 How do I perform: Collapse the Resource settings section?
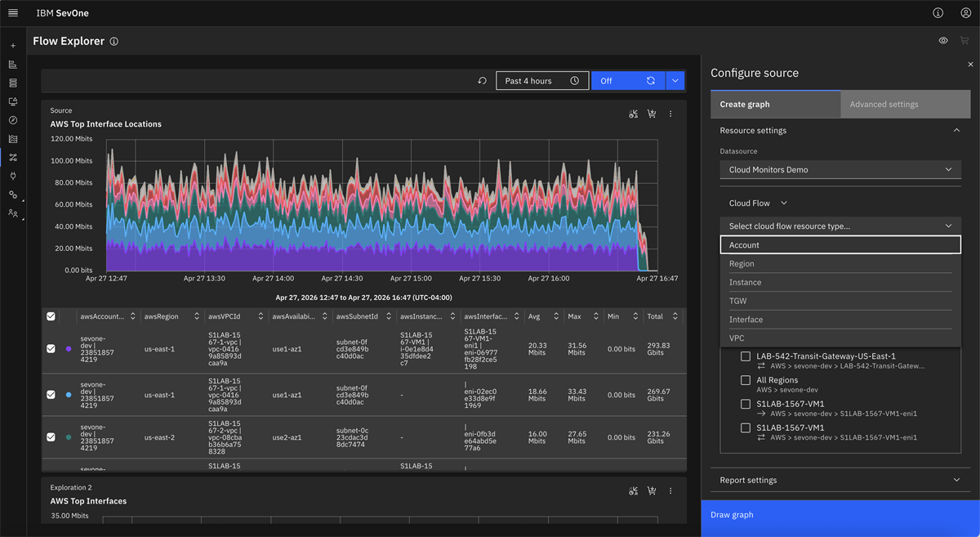coord(840,130)
